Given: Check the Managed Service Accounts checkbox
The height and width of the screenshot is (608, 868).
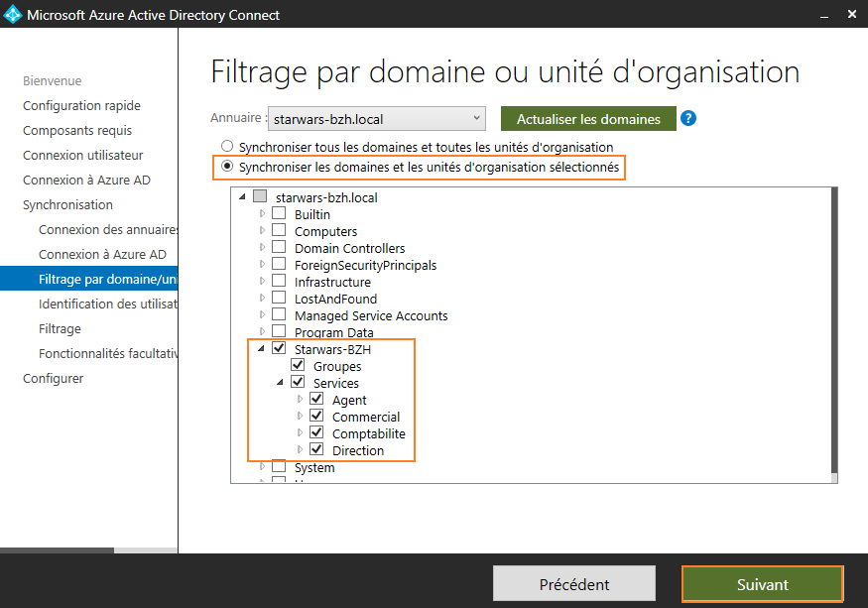Looking at the screenshot, I should click(x=279, y=314).
